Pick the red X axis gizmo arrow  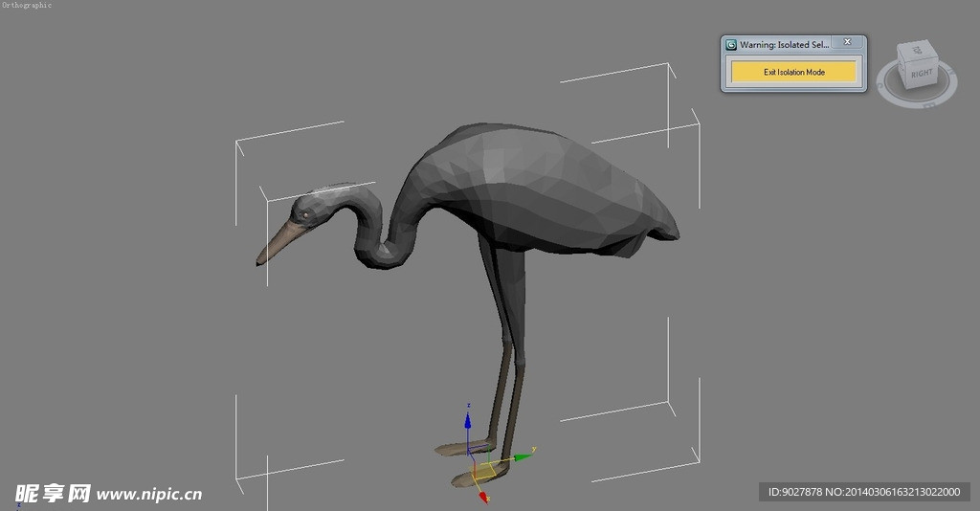click(x=483, y=496)
